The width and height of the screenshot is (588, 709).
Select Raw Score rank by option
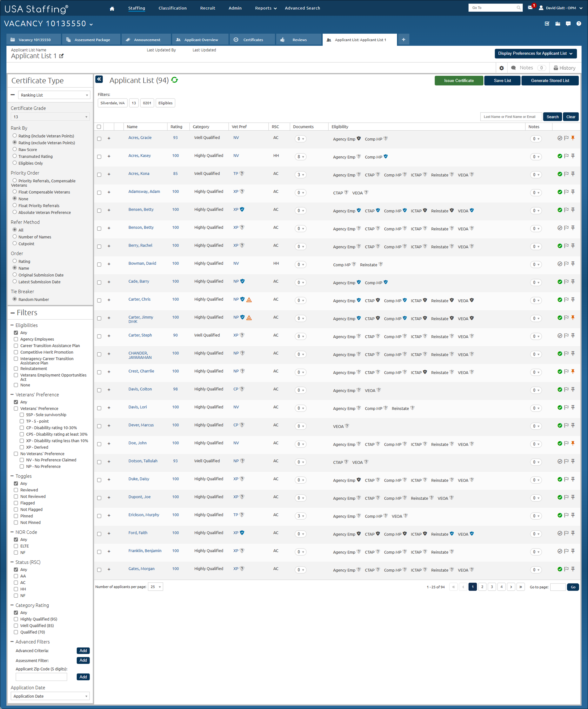point(15,149)
